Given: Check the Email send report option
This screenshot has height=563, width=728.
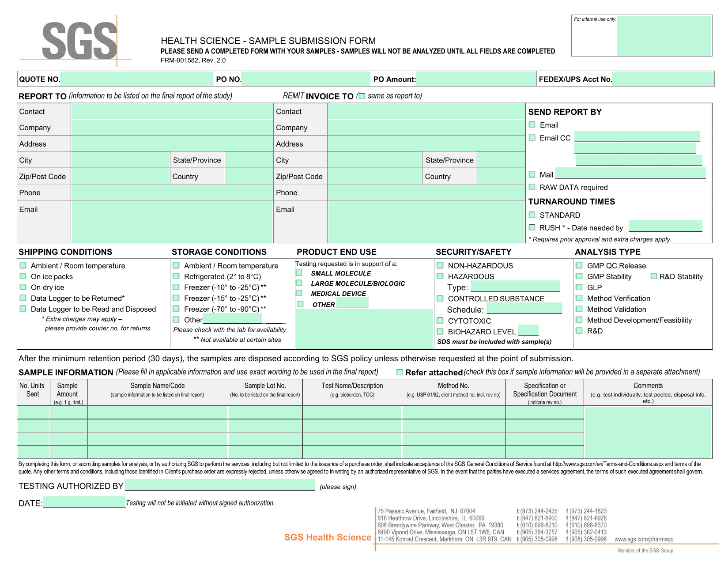Looking at the screenshot, I should [x=532, y=125].
